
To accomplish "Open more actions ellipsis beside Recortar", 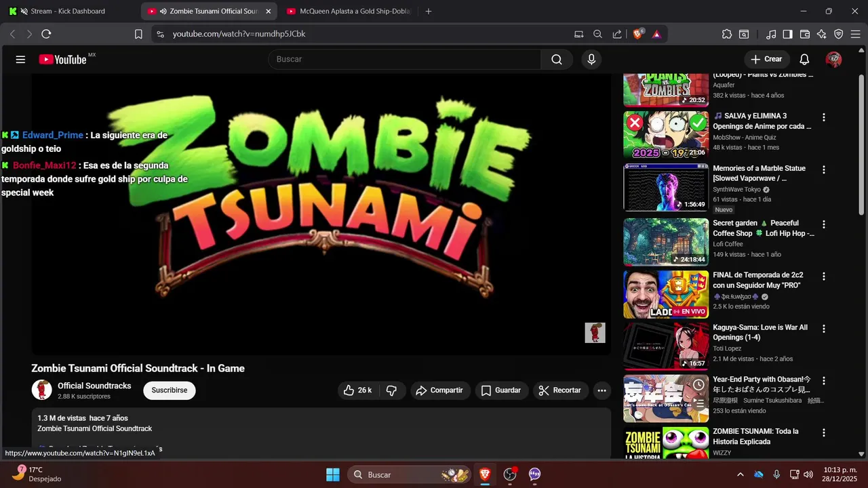I will pos(601,390).
